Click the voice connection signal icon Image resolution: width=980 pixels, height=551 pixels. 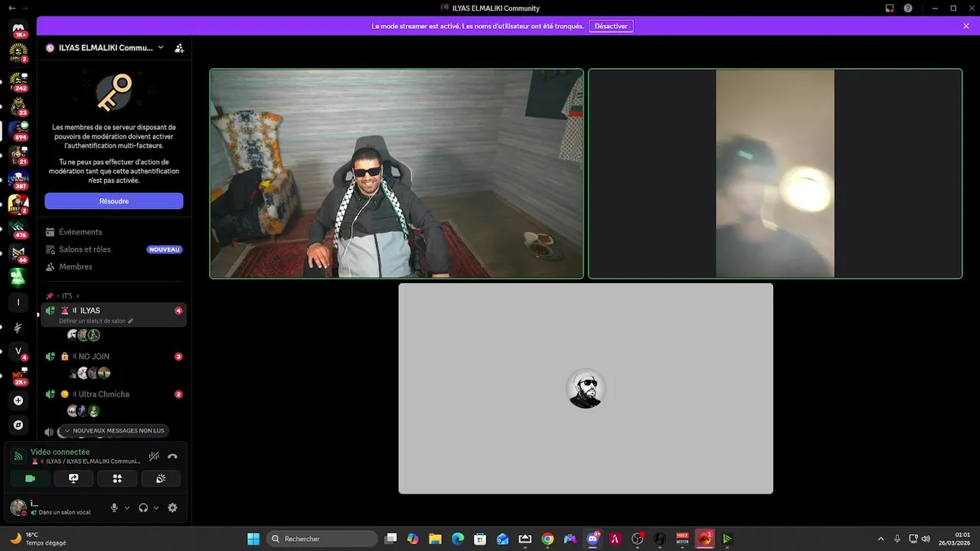[18, 456]
